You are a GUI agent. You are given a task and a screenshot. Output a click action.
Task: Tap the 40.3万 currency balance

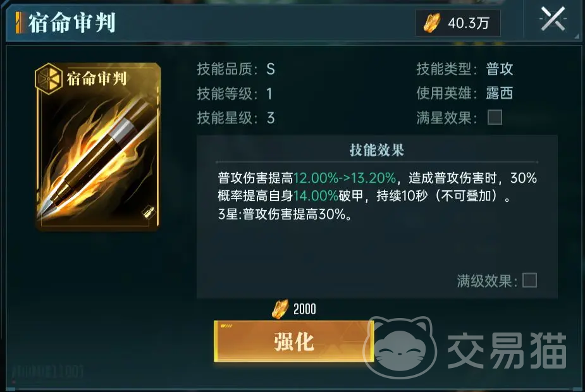[x=468, y=23]
